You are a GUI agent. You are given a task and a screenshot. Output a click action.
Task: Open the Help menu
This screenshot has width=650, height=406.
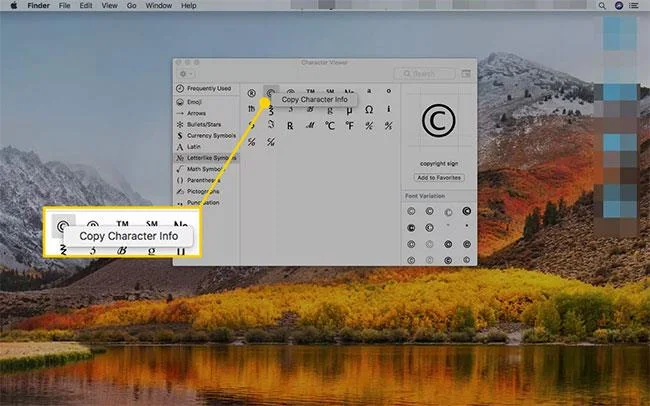(189, 6)
